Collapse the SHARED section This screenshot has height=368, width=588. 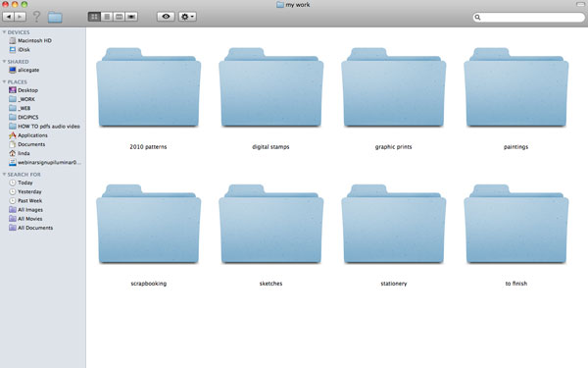click(4, 62)
